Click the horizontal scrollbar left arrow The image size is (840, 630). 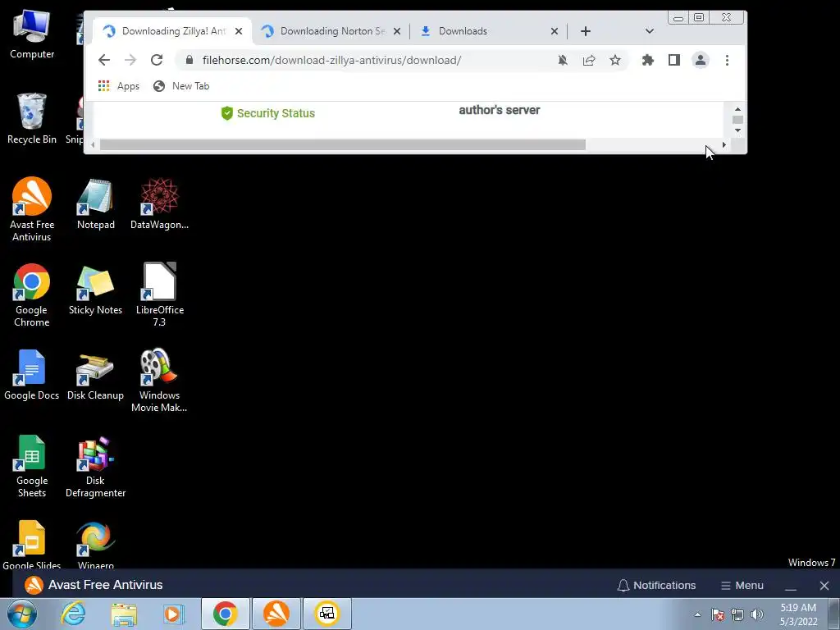click(x=94, y=144)
